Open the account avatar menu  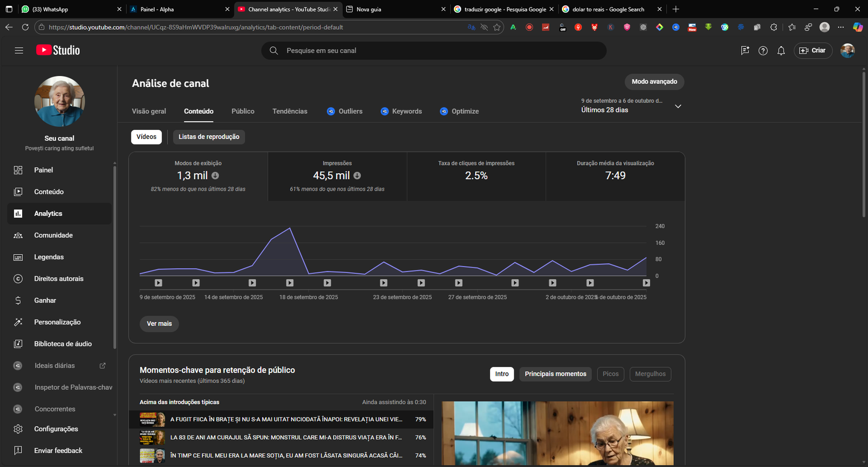click(847, 51)
